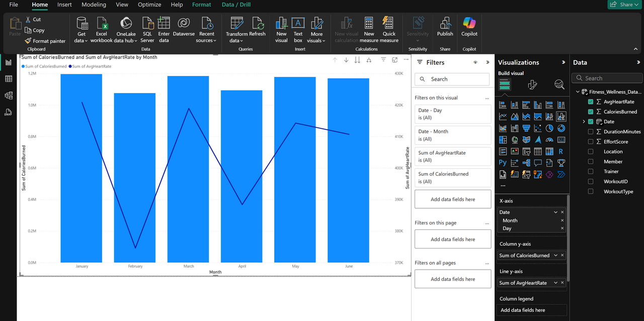Image resolution: width=644 pixels, height=321 pixels.
Task: Collapse the Fitness_Wellness_Data table
Action: point(578,92)
